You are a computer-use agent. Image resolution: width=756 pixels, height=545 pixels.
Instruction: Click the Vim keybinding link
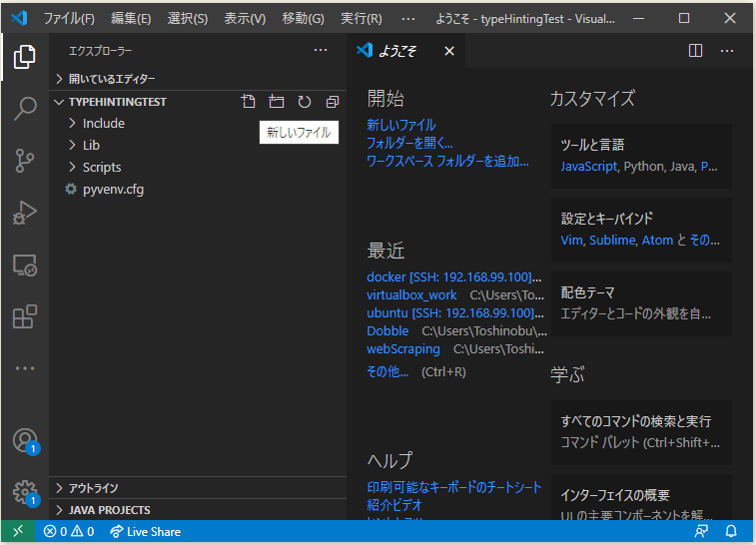(x=572, y=240)
